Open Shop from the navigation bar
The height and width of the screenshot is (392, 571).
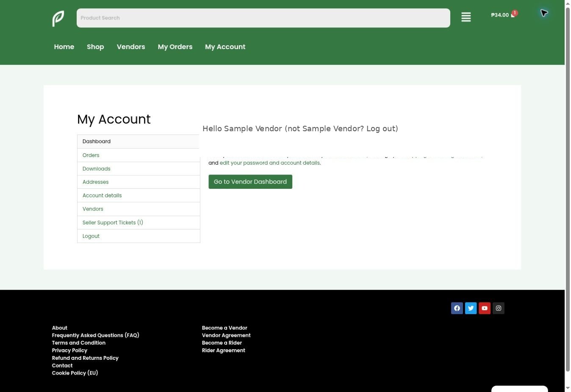[95, 47]
